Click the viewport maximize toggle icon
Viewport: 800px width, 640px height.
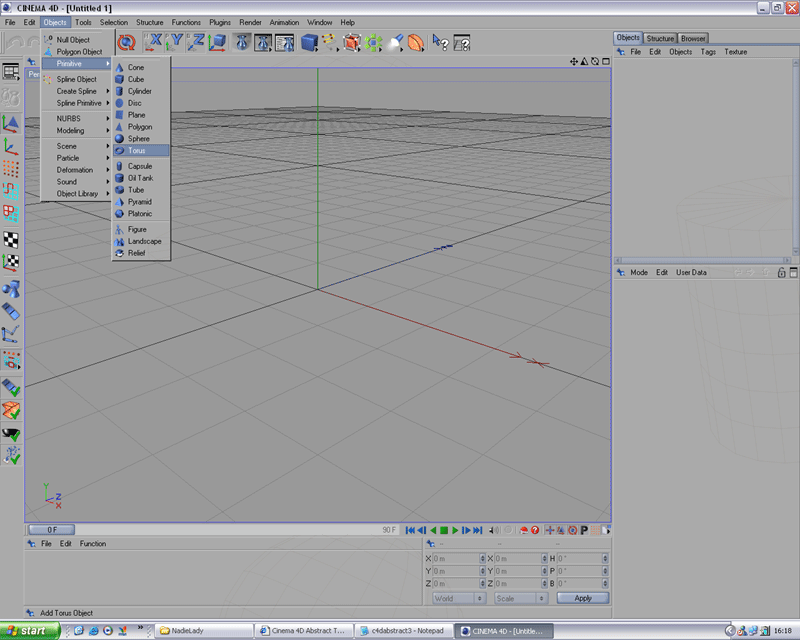click(x=606, y=62)
